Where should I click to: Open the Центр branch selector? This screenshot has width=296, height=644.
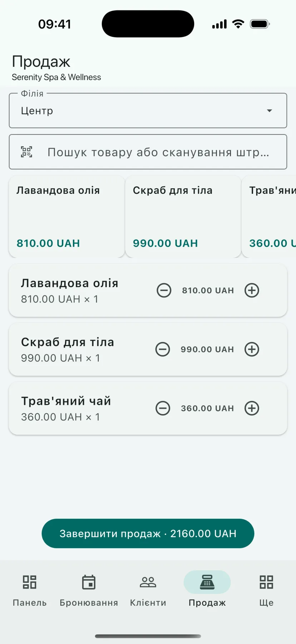tap(148, 110)
